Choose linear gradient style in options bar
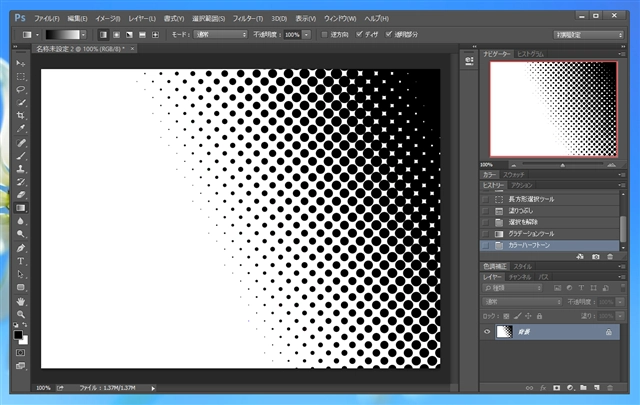The height and width of the screenshot is (405, 640). [x=103, y=35]
